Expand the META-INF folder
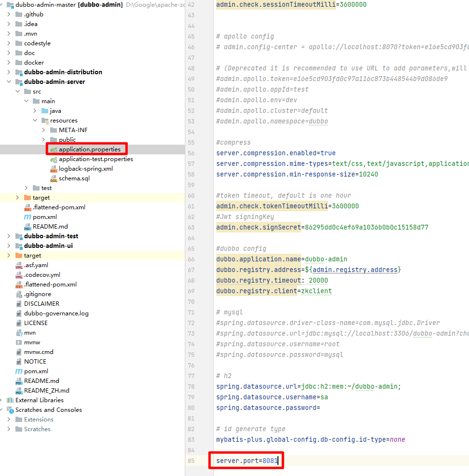Screen dimensions: 469x476 click(43, 130)
